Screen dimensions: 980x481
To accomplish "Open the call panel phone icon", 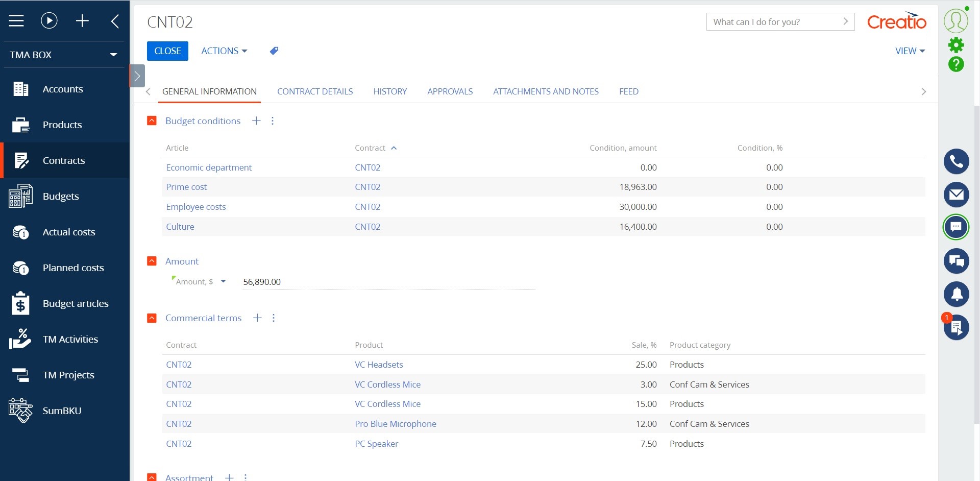I will [x=957, y=161].
